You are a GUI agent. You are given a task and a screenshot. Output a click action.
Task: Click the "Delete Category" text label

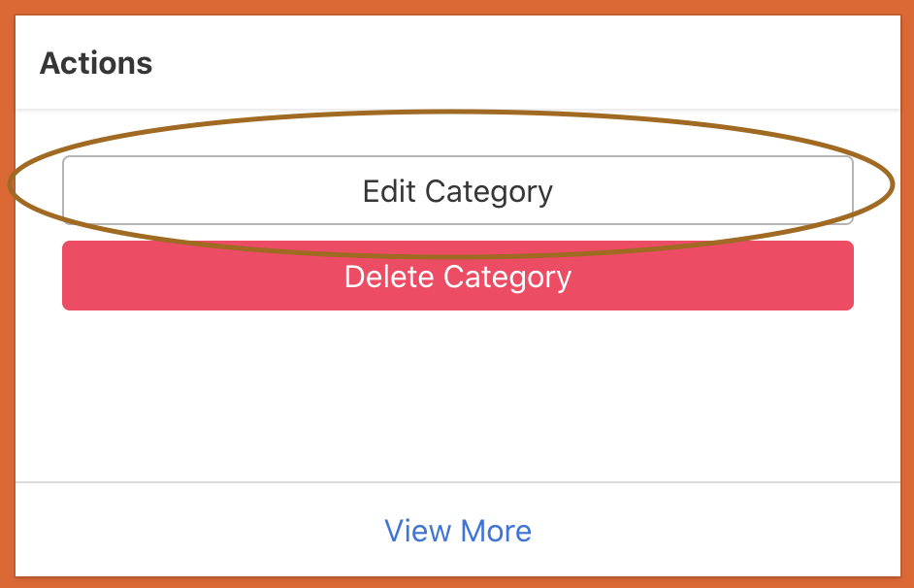click(x=457, y=277)
